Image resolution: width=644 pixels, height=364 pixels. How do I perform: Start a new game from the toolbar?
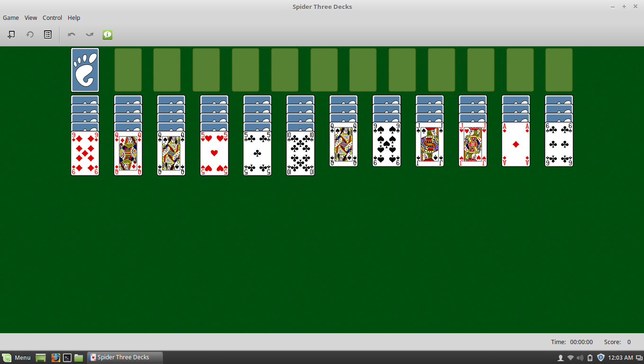click(x=11, y=34)
